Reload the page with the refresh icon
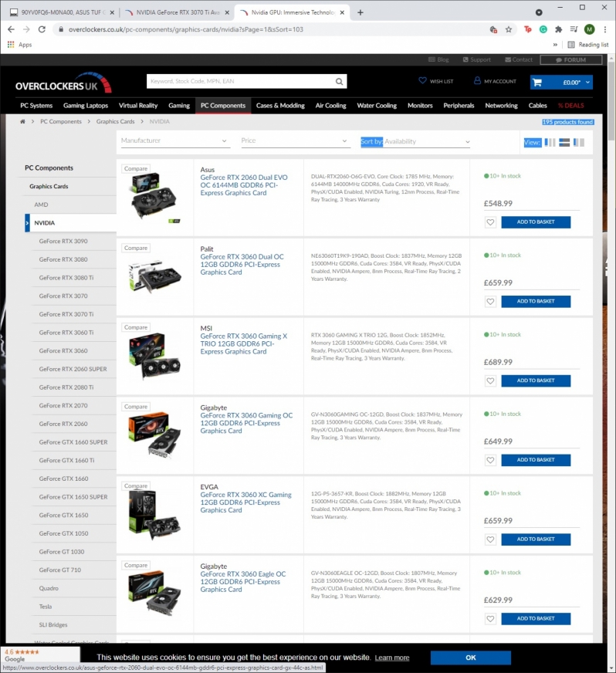 pos(42,29)
